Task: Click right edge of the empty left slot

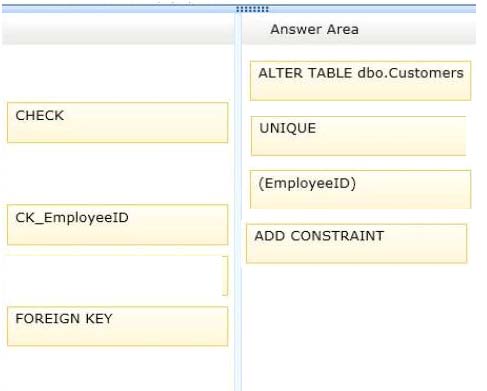Action: tap(225, 276)
